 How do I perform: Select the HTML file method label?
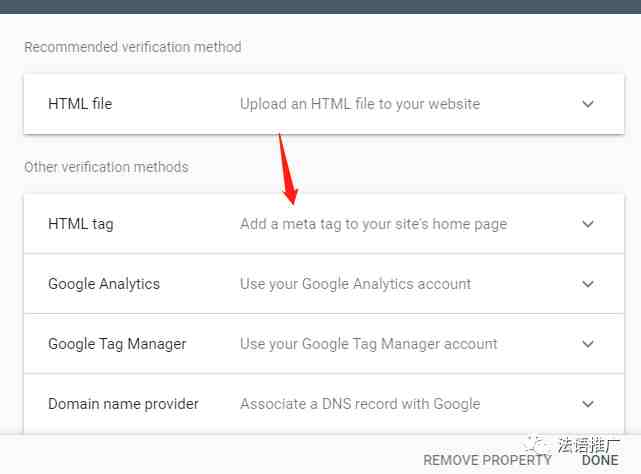pos(80,104)
